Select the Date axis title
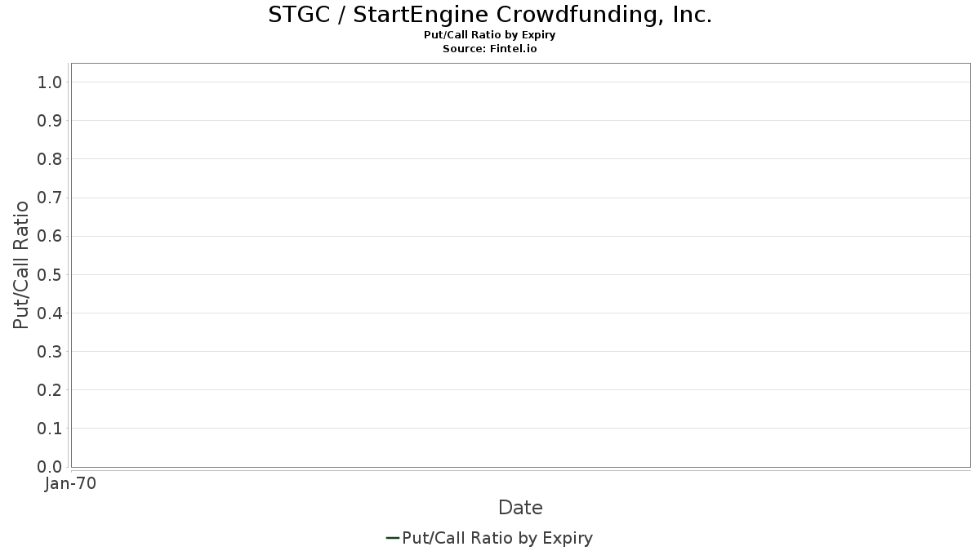The width and height of the screenshot is (980, 551). pyautogui.click(x=520, y=508)
